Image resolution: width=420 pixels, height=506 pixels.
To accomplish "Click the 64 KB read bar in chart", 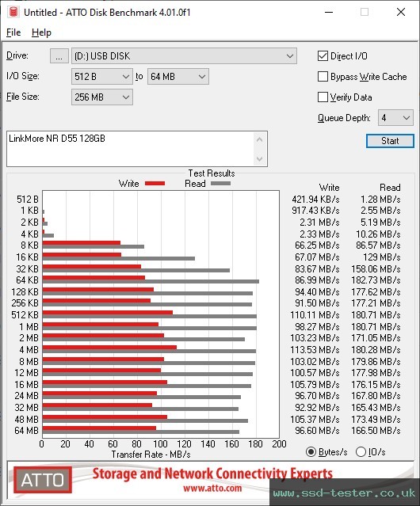I will pyautogui.click(x=151, y=281).
